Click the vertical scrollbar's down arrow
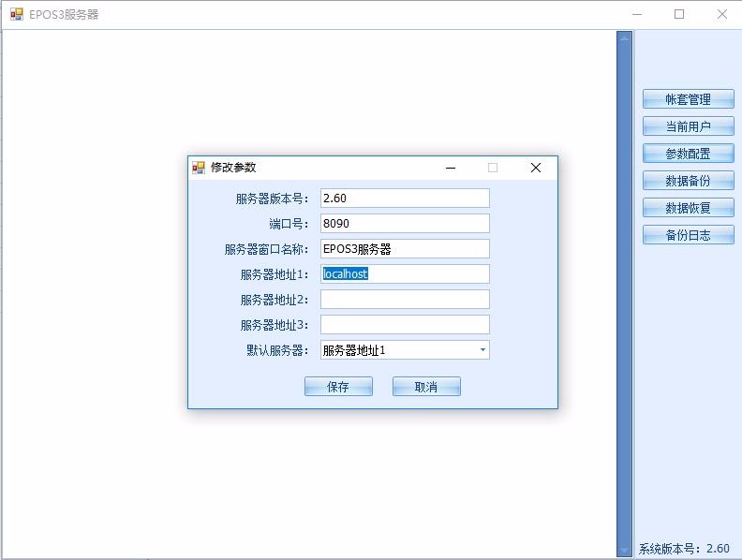Image resolution: width=742 pixels, height=560 pixels. [625, 551]
